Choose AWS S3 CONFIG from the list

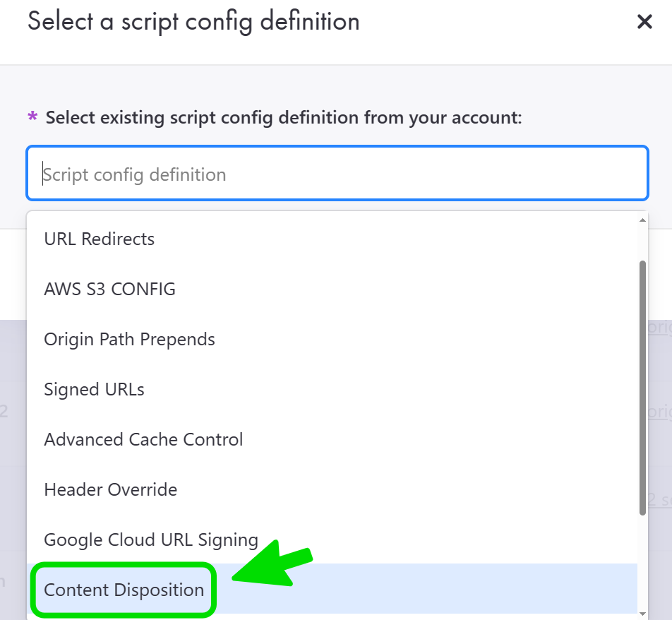coord(109,289)
